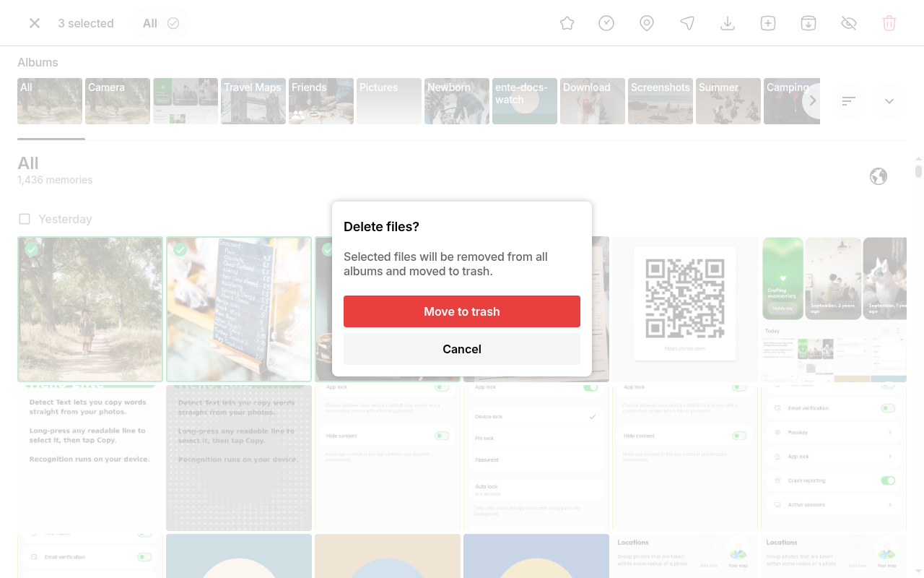Archive the selected files
Screen dimensions: 924x578
tap(808, 23)
